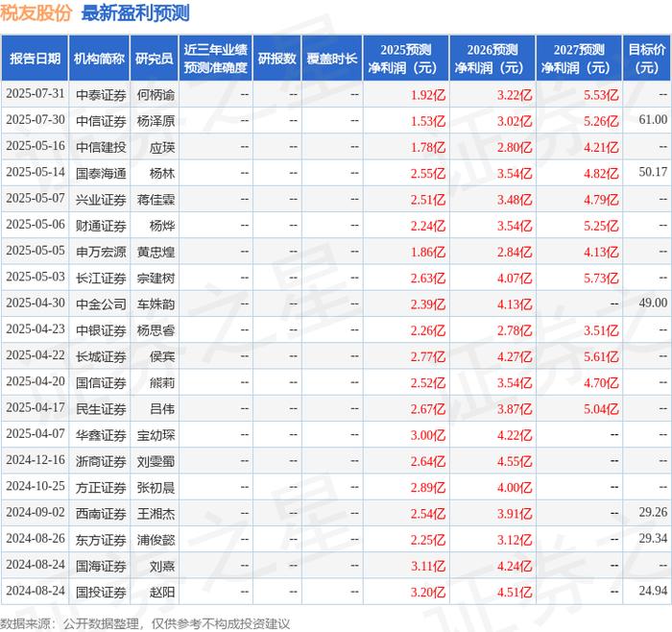Select analyst name 熊莉
The height and width of the screenshot is (632, 672).
click(162, 383)
